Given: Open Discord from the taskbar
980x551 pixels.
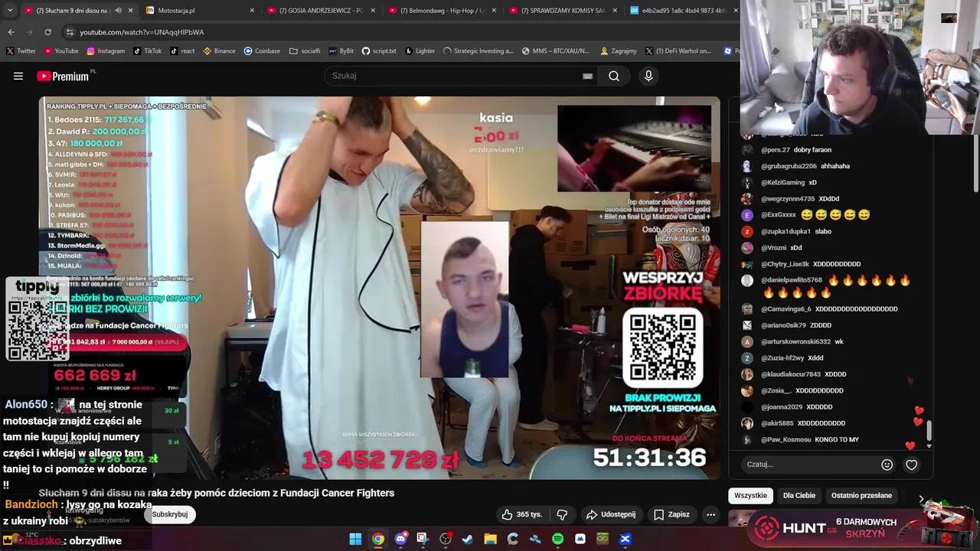Looking at the screenshot, I should 400,539.
